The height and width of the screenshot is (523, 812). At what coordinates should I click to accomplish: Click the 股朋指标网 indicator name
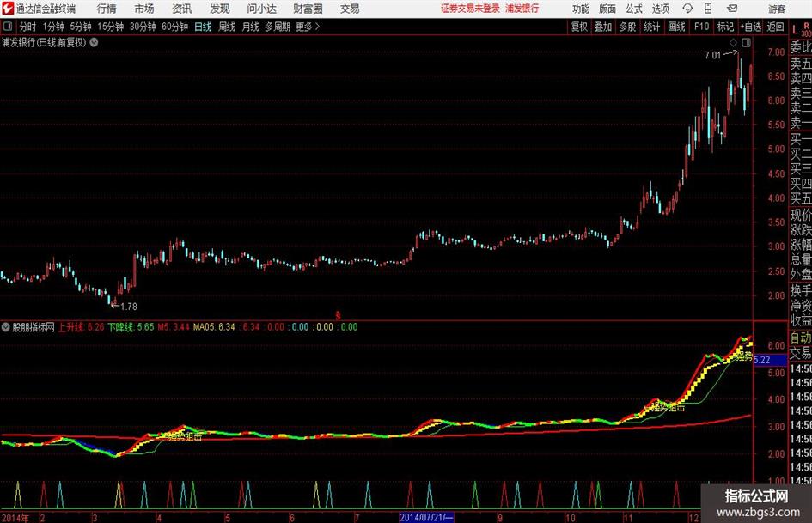click(34, 327)
